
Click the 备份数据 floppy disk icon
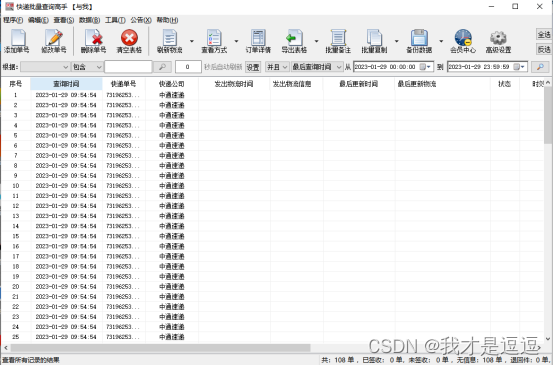pyautogui.click(x=419, y=38)
